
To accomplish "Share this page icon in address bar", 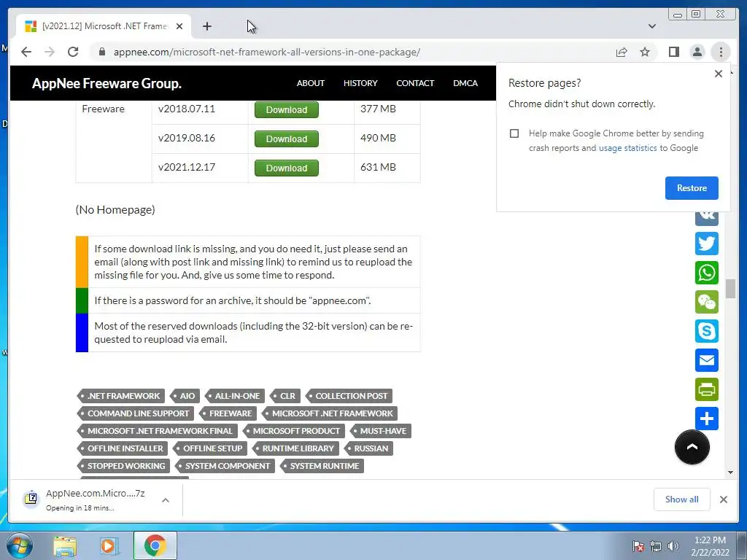I will click(x=622, y=52).
